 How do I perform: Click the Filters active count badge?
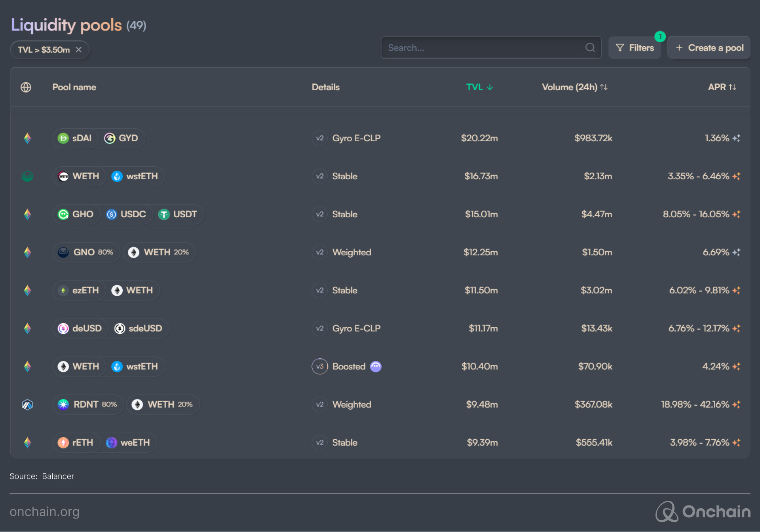(660, 36)
